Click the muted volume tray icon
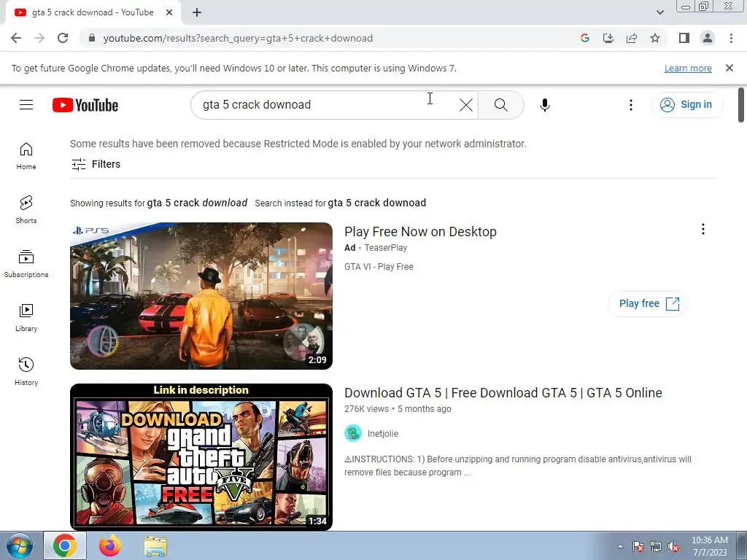This screenshot has height=560, width=747. point(673,546)
